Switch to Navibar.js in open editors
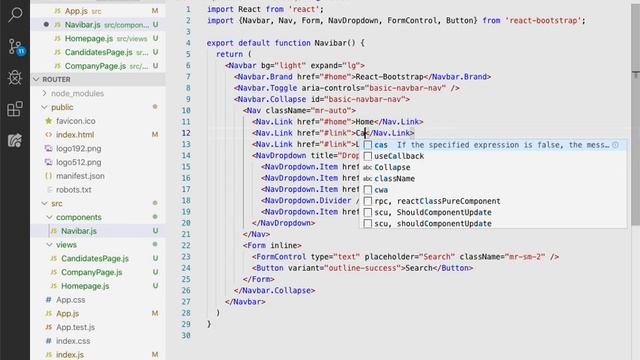This screenshot has width=640, height=360. (98, 25)
